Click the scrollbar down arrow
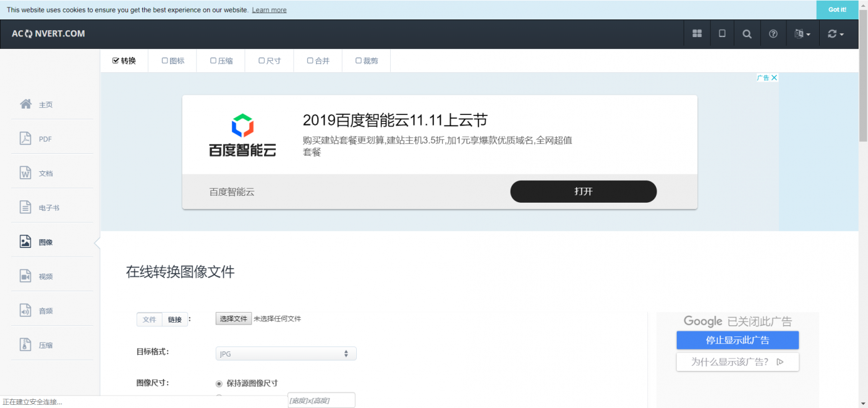Viewport: 868px width, 408px height. 863,402
